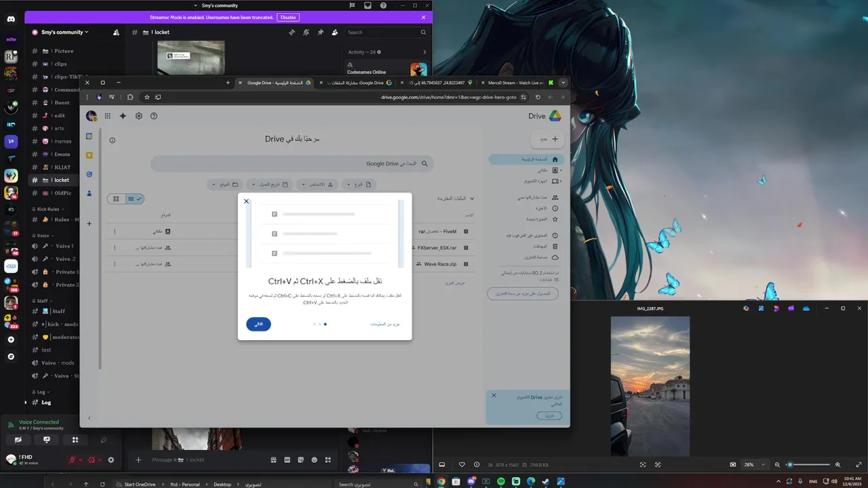Viewport: 868px width, 488px height.
Task: Toggle Discord microphone mute button
Action: pyautogui.click(x=73, y=460)
